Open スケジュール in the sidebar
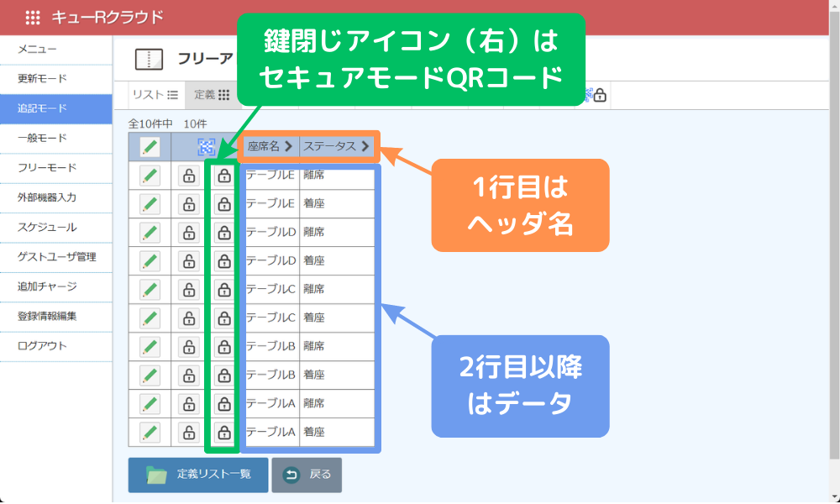This screenshot has width=840, height=504. pyautogui.click(x=55, y=227)
